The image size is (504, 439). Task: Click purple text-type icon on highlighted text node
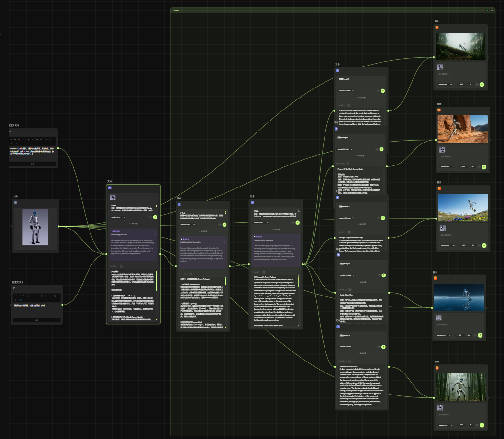pyautogui.click(x=110, y=188)
